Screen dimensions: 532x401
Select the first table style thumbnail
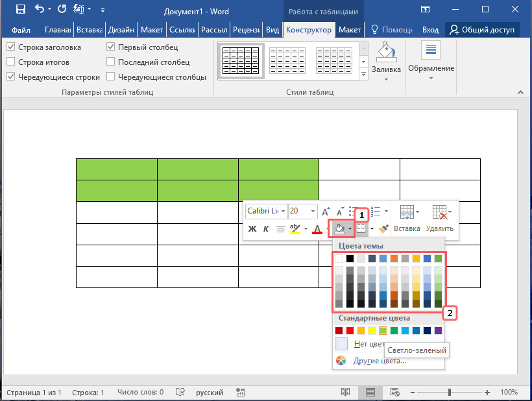239,62
